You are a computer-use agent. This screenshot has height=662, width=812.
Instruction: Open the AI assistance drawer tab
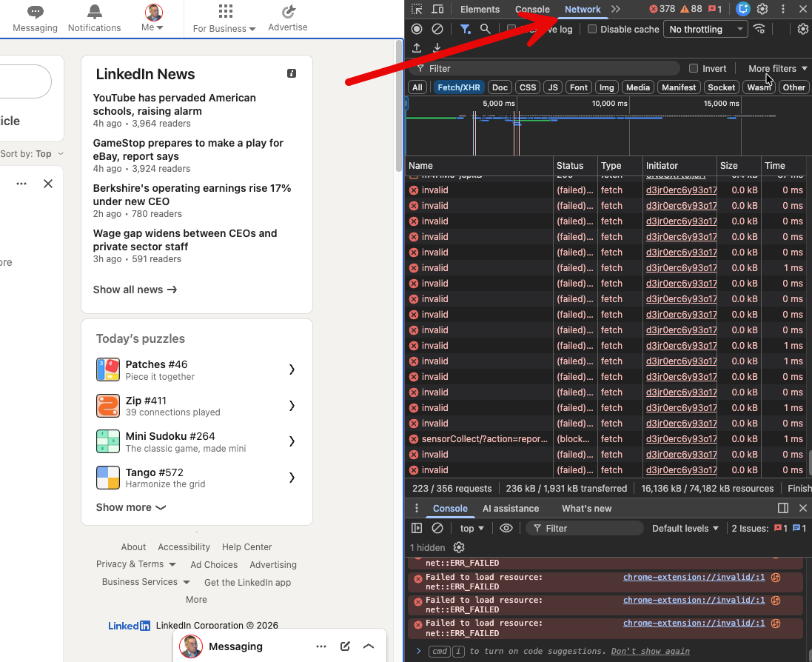pos(511,509)
